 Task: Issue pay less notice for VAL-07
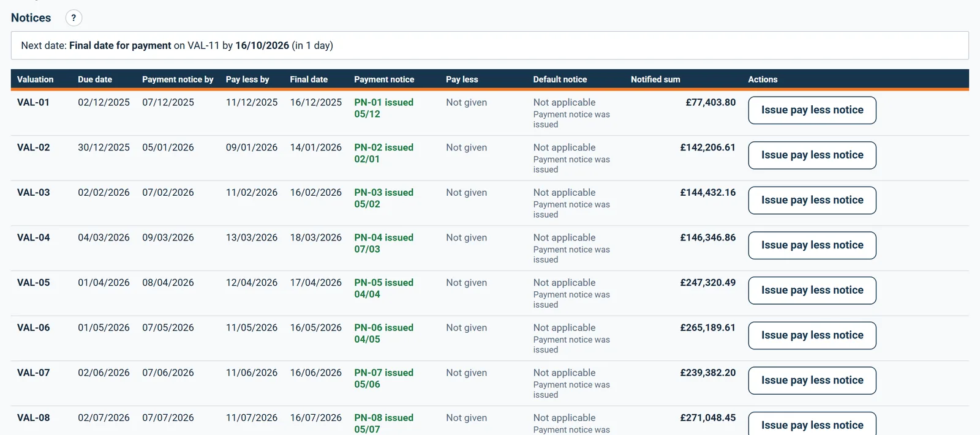(x=812, y=381)
